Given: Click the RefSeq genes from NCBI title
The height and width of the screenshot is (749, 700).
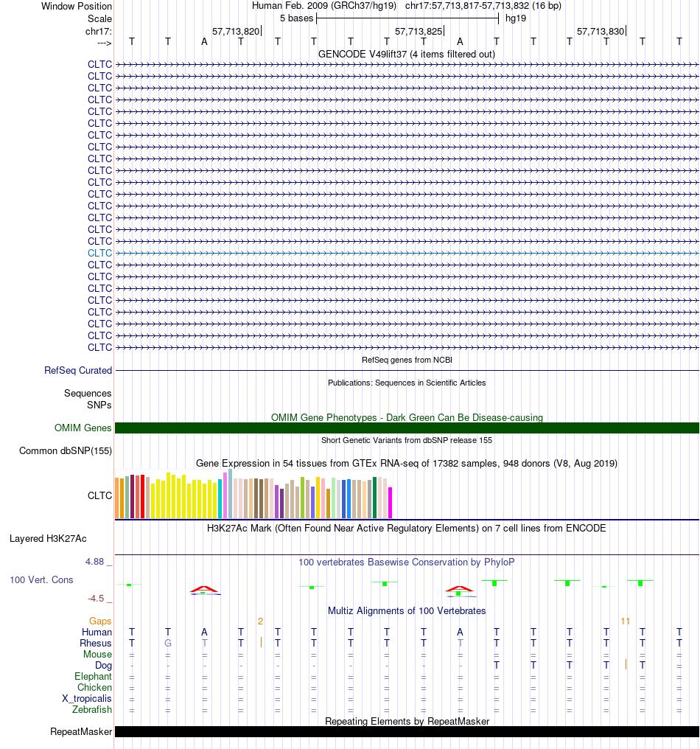Looking at the screenshot, I should [407, 360].
